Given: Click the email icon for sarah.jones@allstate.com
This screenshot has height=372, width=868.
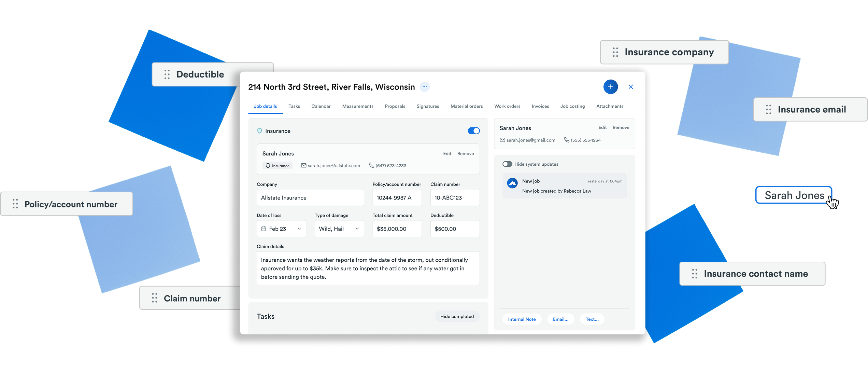Looking at the screenshot, I should [x=303, y=166].
